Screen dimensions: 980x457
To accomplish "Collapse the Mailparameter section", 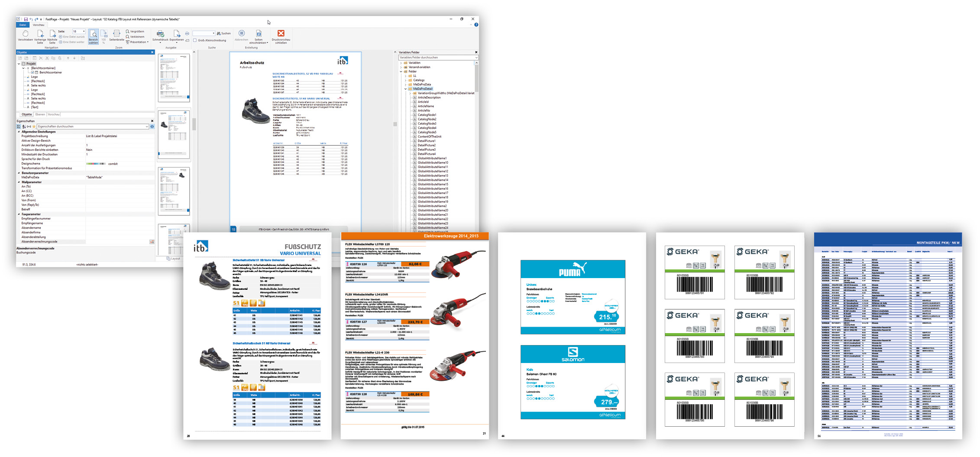I will tap(19, 182).
